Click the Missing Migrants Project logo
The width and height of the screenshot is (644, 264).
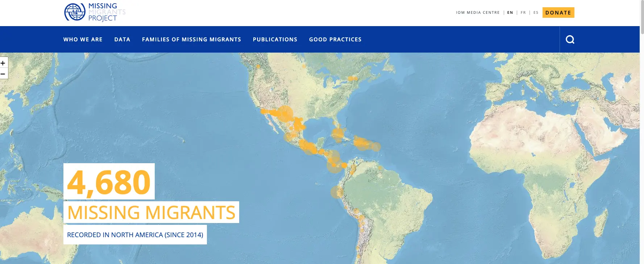[95, 12]
